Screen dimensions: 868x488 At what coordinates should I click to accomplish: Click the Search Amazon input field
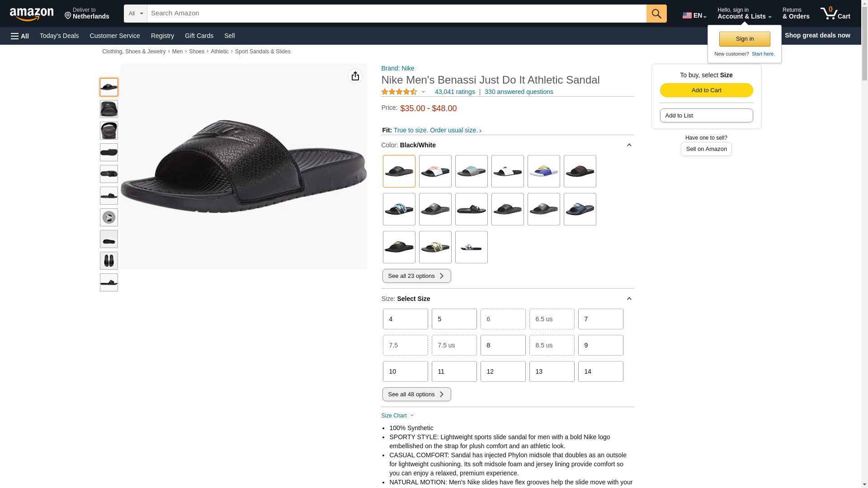click(x=396, y=14)
